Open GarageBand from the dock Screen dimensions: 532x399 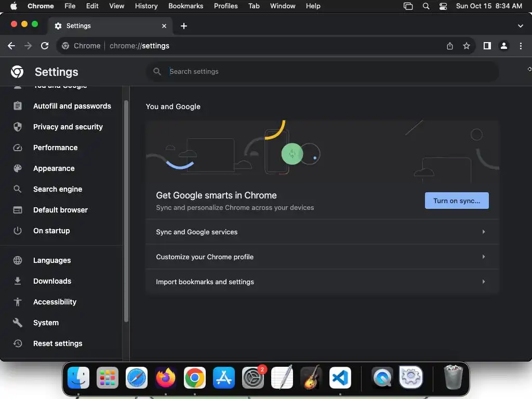coord(311,378)
